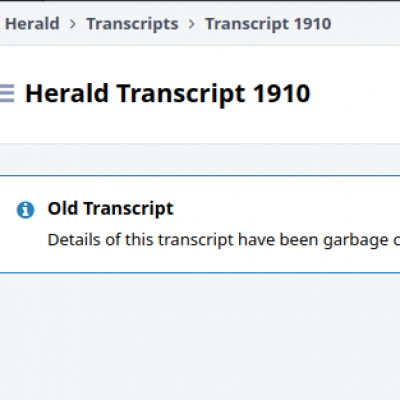This screenshot has width=400, height=400.
Task: Click the Herald Transcript 1910 page title
Action: click(x=168, y=94)
